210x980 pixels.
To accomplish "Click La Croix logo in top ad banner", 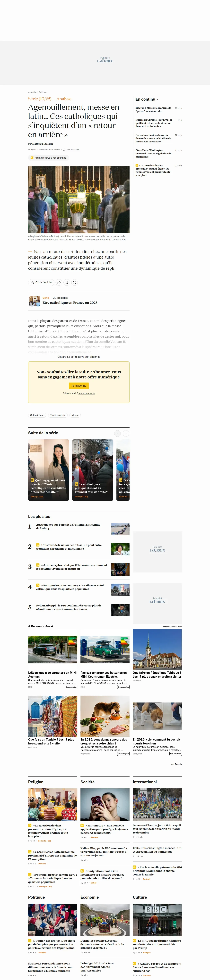I will [x=105, y=61].
